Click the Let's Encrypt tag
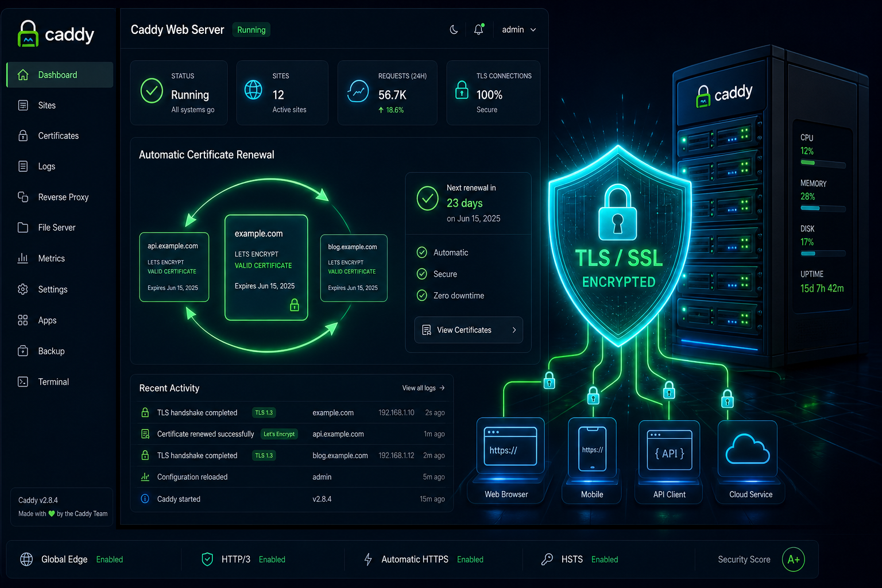Viewport: 882px width, 588px height. click(x=279, y=434)
